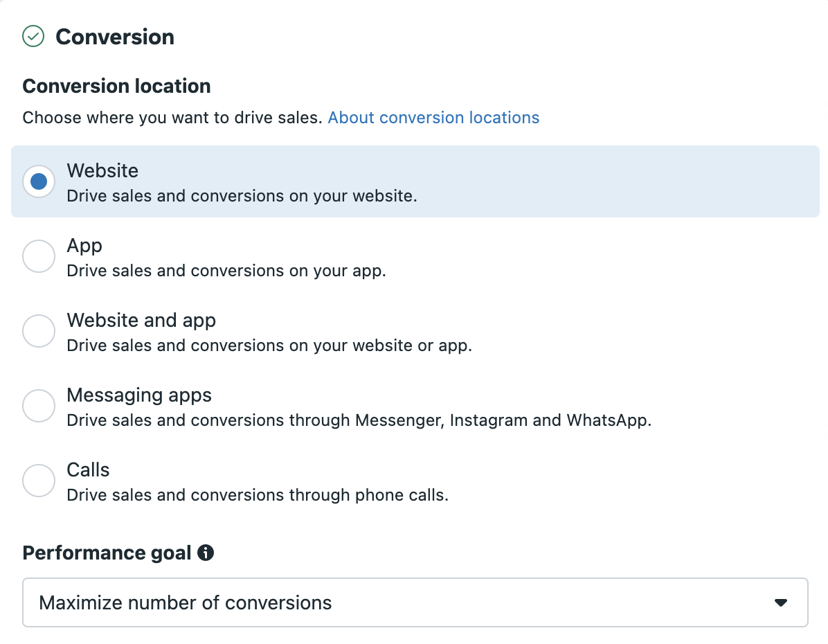Click the 'App' option title

84,246
